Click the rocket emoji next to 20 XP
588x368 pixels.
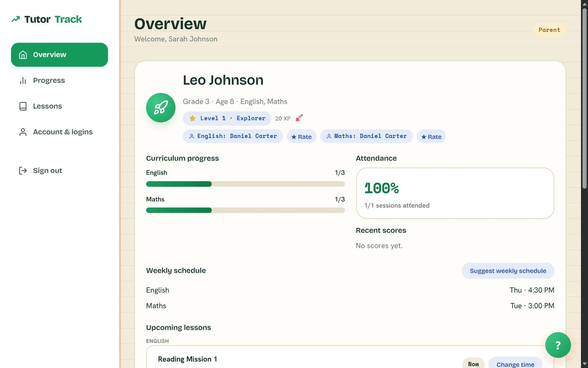299,118
